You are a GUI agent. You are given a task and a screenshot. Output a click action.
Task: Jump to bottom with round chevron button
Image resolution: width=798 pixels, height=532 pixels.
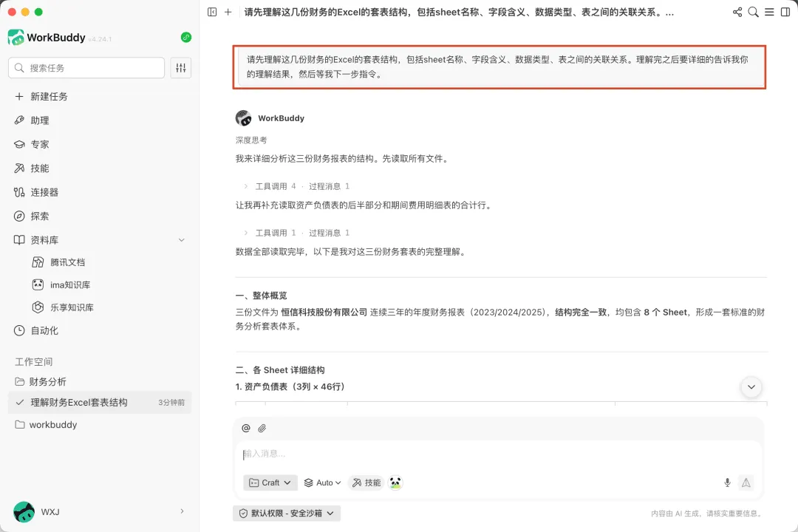click(751, 387)
